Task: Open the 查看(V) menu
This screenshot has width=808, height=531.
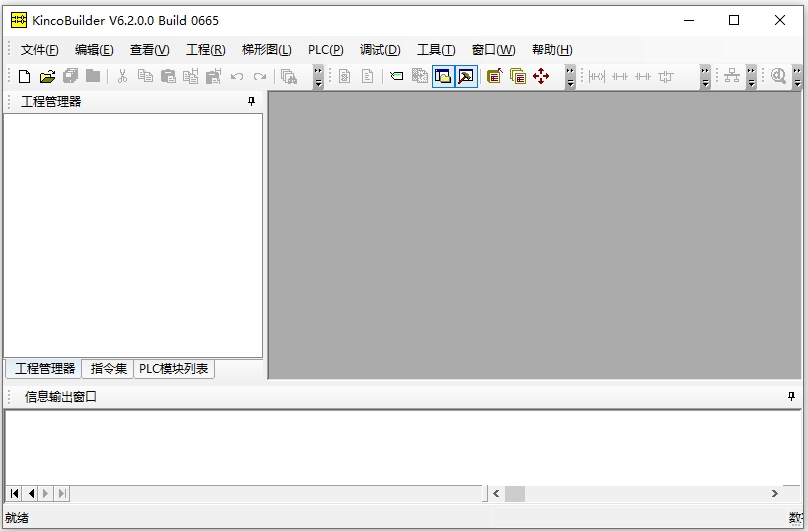Action: 149,49
